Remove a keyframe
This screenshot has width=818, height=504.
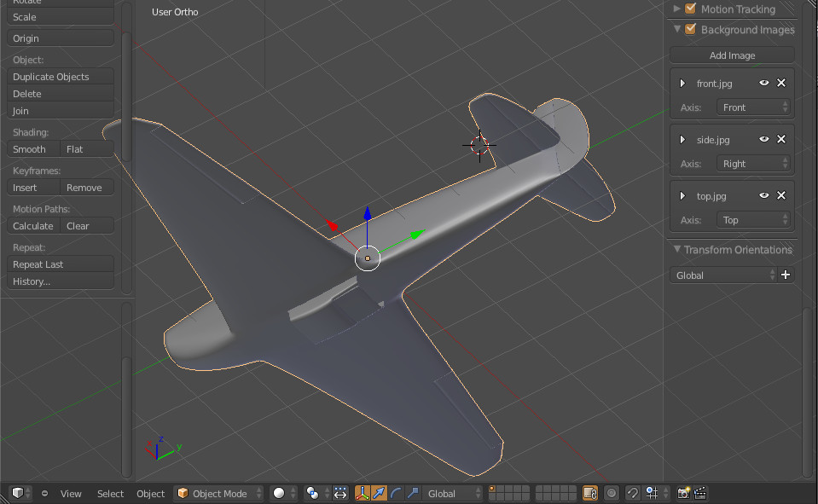tap(87, 188)
